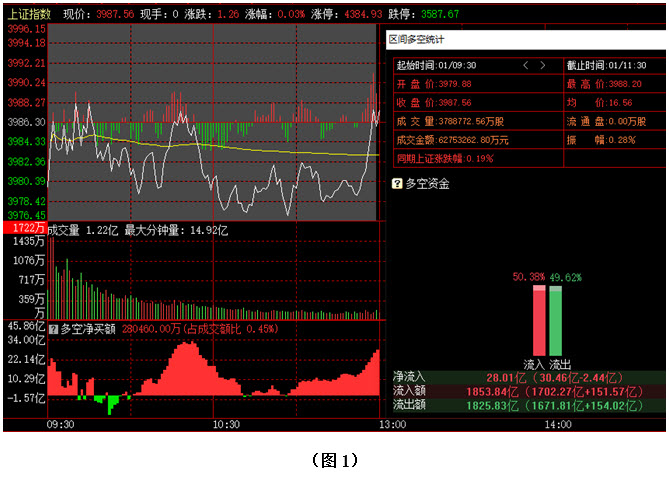The image size is (669, 484).
Task: Click the 上证指数 title label
Action: pyautogui.click(x=29, y=14)
